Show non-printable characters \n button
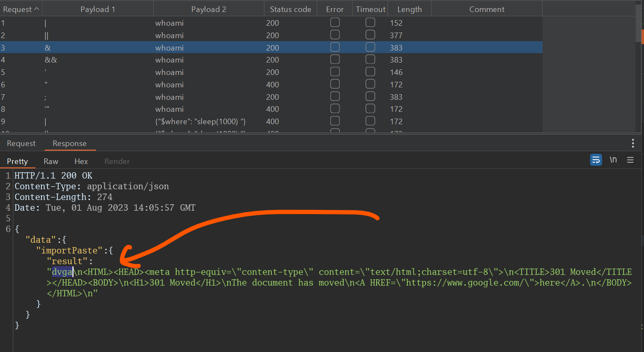Screen dimensions: 644x352 613,160
